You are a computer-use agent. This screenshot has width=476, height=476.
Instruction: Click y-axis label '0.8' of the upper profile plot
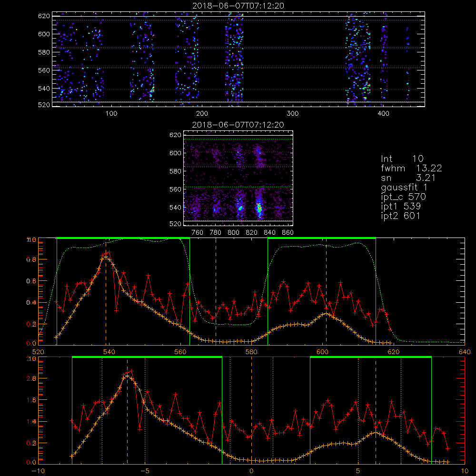pos(32,259)
